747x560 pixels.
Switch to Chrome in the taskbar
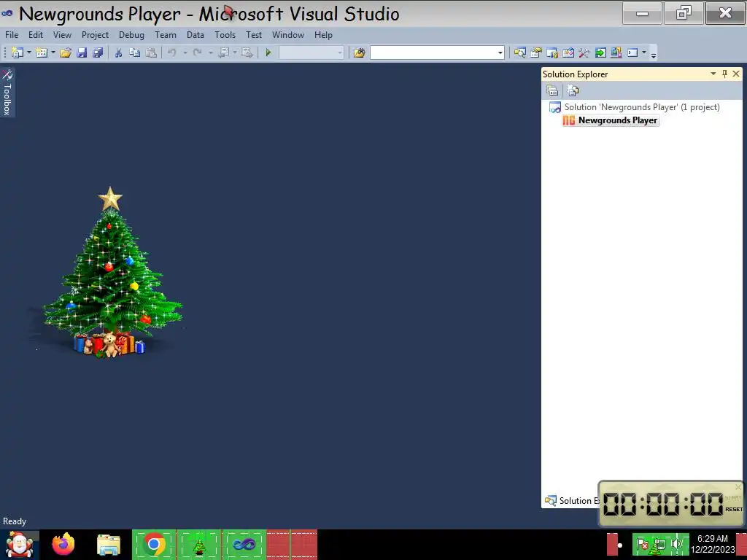tap(154, 544)
